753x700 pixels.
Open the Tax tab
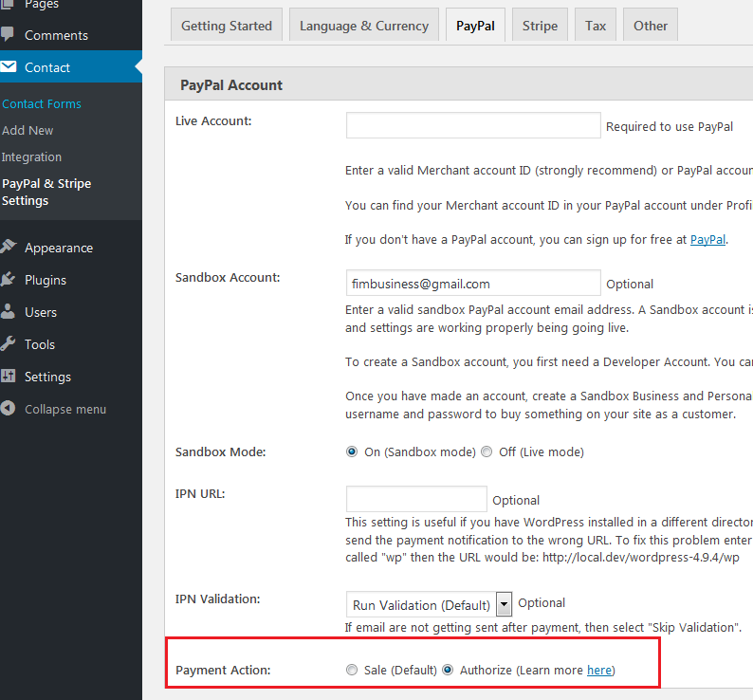click(596, 26)
